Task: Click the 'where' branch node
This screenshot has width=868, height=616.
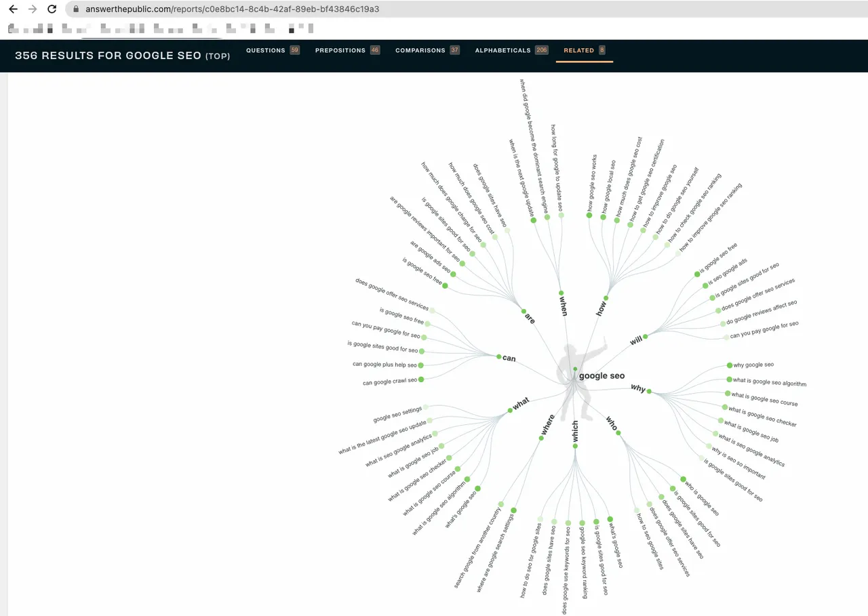Action: (x=547, y=424)
